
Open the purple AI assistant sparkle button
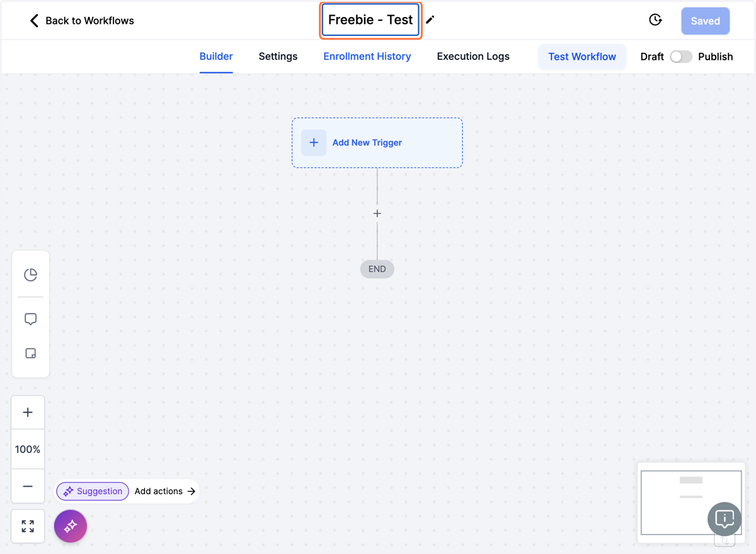click(x=71, y=526)
